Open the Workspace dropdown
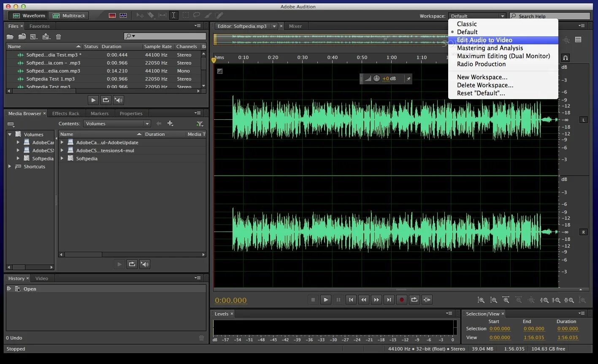598x364 pixels. coord(477,16)
